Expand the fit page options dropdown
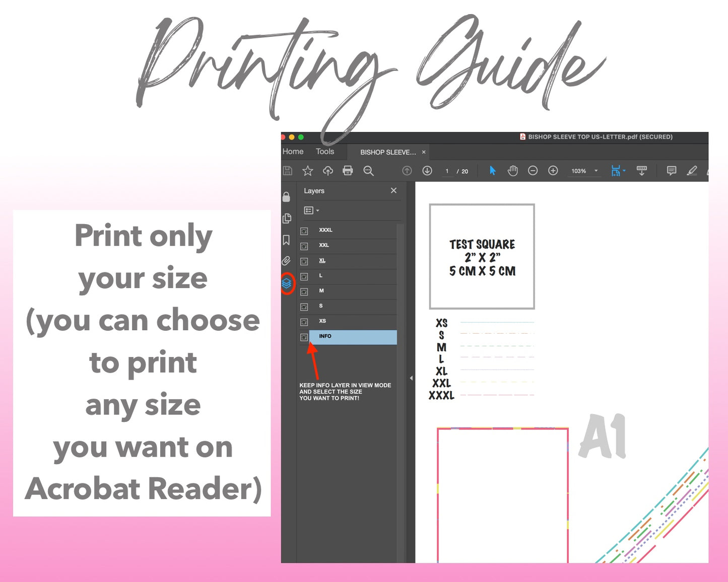The width and height of the screenshot is (728, 582). pos(624,171)
